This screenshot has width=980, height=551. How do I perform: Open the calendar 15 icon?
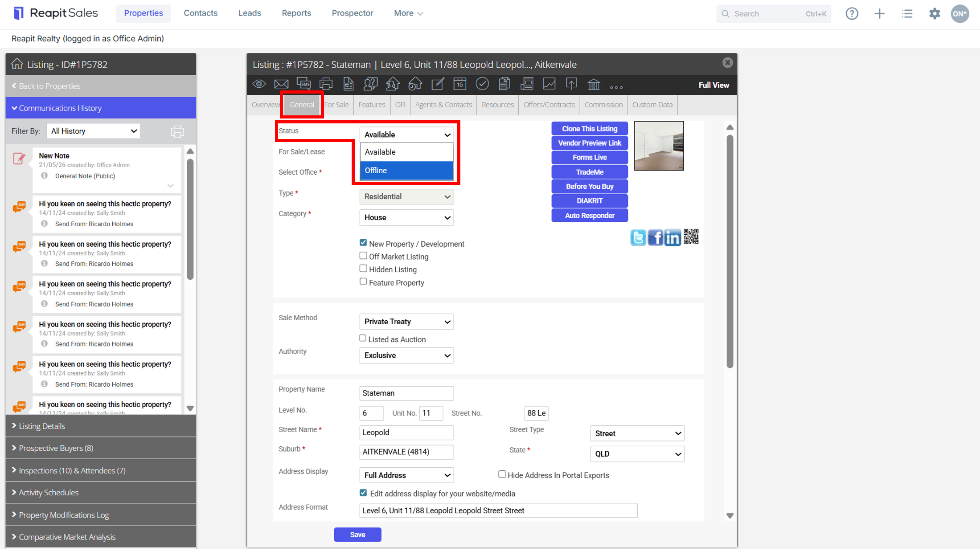(459, 84)
